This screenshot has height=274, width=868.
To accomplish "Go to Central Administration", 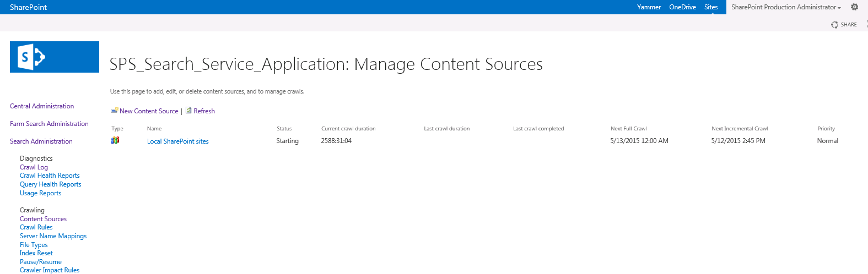I will [42, 106].
